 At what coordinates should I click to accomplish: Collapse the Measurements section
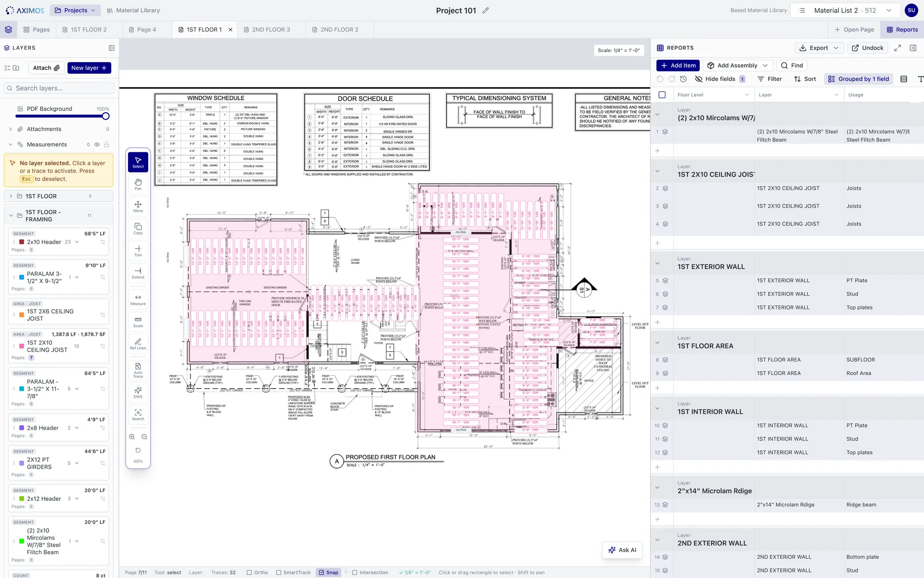pyautogui.click(x=11, y=144)
